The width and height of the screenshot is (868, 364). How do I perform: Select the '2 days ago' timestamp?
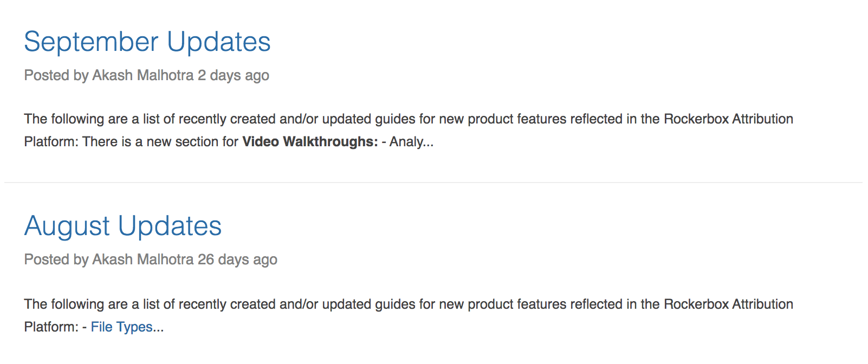[x=234, y=75]
